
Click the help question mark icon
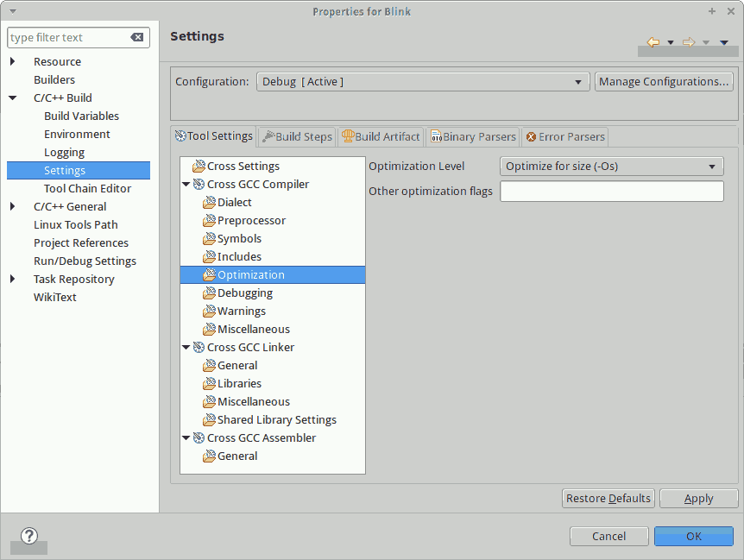point(29,536)
